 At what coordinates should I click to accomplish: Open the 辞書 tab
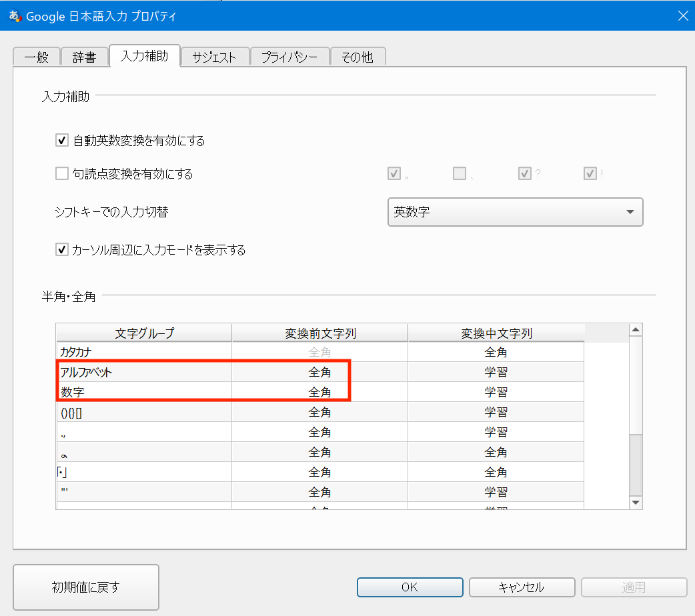tap(84, 57)
